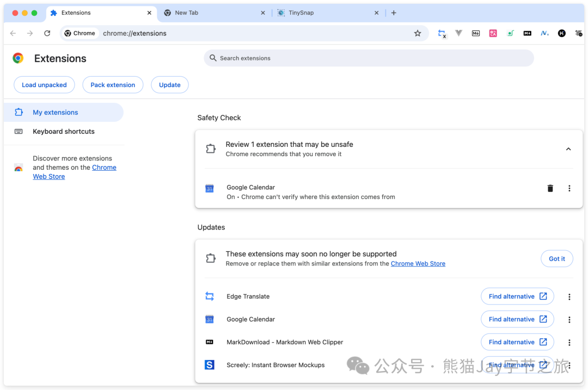Click 'Screely: Instant Browser Mockups' name

click(275, 365)
